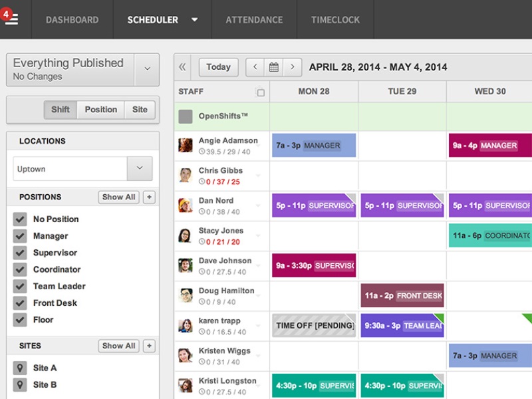Tick the select-all checkbox in Staff header

point(261,92)
